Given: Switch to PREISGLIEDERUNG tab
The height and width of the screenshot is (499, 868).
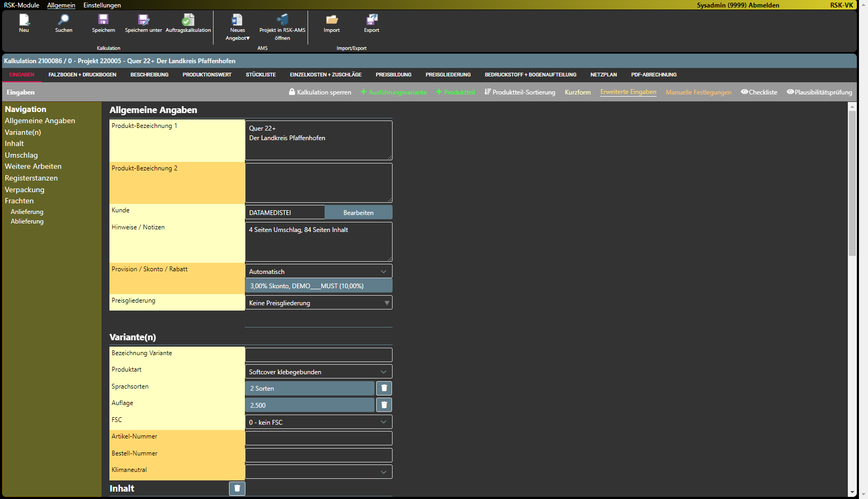Looking at the screenshot, I should (x=448, y=75).
